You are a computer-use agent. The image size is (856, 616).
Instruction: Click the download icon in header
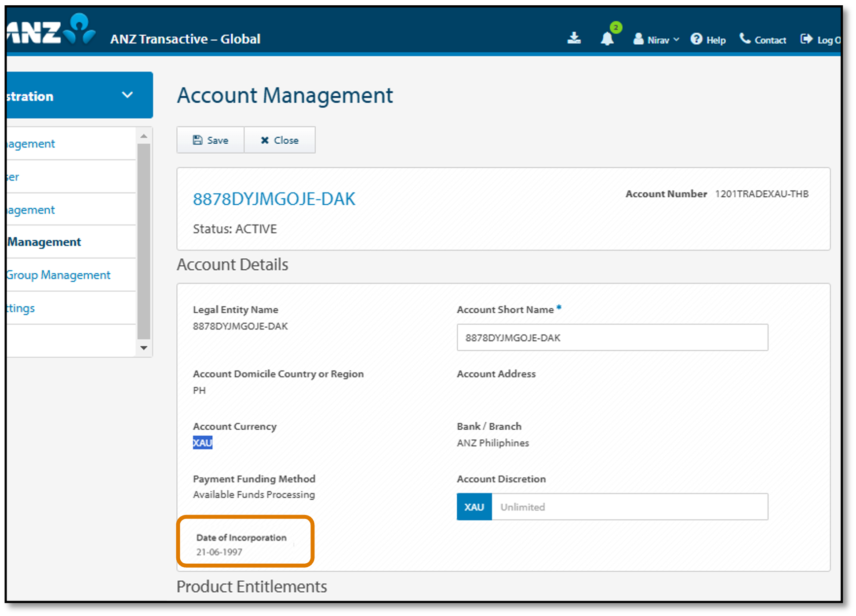point(574,38)
